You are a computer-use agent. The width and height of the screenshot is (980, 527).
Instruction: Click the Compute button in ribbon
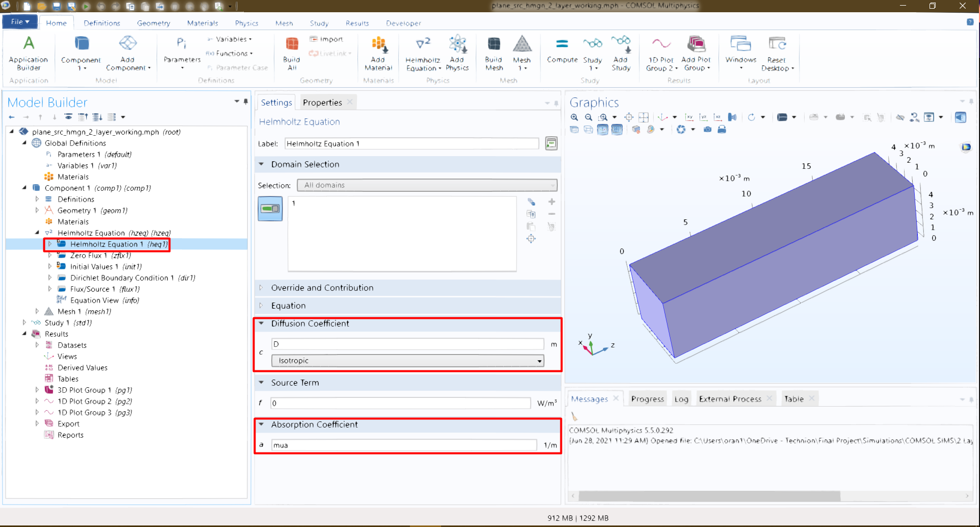[x=562, y=51]
